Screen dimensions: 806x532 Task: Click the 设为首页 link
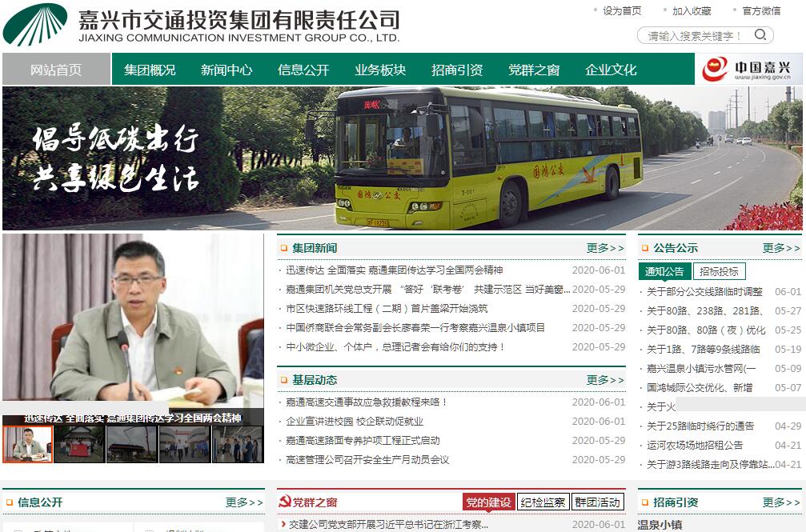(622, 10)
